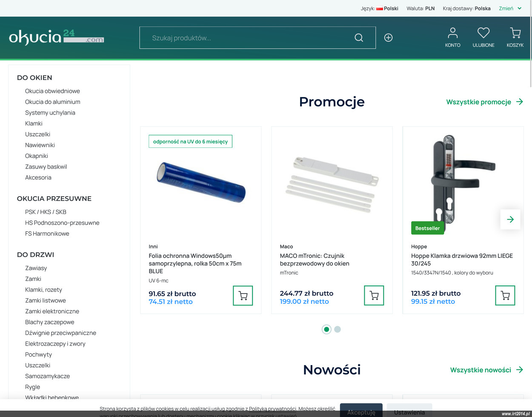Open Systemy uchylania category
This screenshot has width=532, height=417.
pyautogui.click(x=50, y=113)
